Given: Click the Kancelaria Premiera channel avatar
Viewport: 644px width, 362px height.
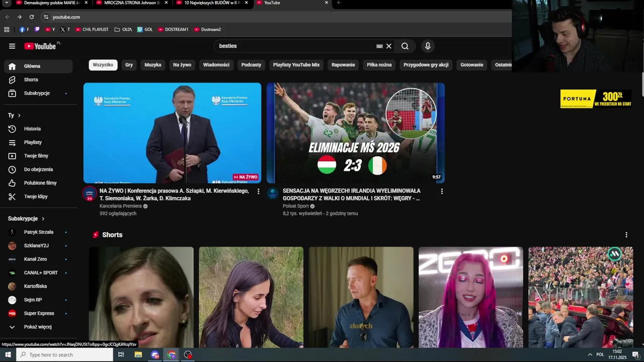Looking at the screenshot, I should (x=90, y=194).
